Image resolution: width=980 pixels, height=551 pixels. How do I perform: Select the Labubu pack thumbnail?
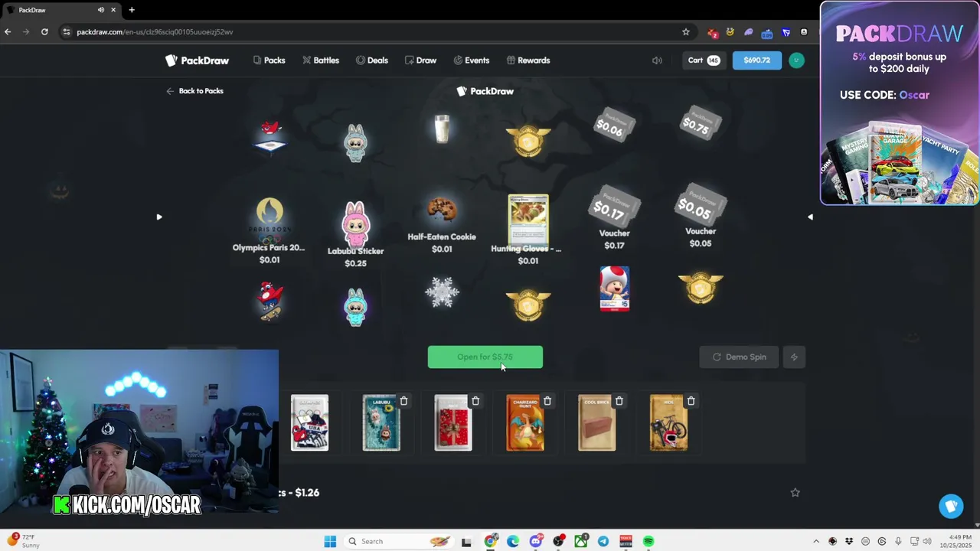pos(381,422)
